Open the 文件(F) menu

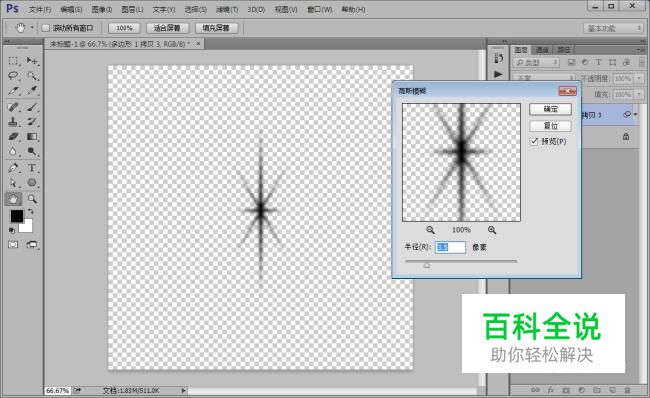pyautogui.click(x=40, y=9)
